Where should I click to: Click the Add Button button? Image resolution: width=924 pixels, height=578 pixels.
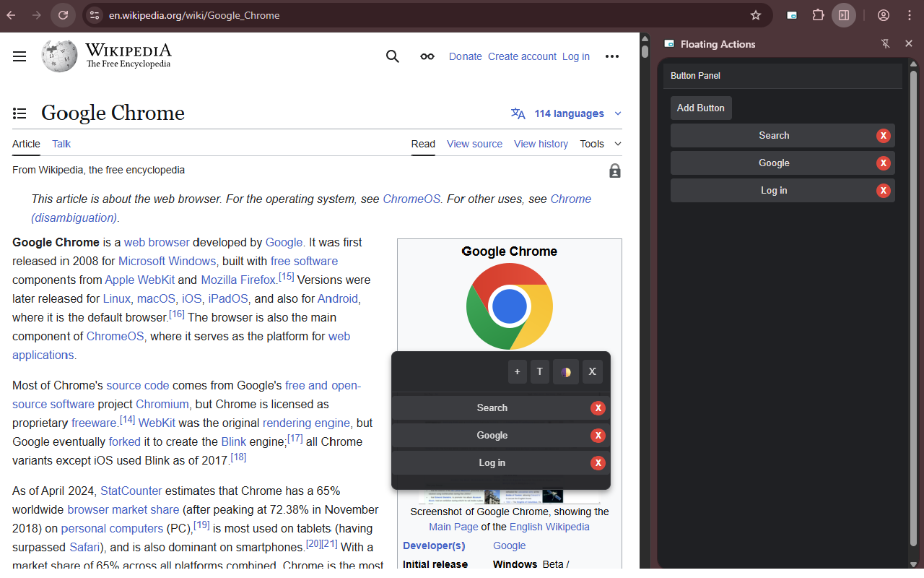[x=701, y=108]
